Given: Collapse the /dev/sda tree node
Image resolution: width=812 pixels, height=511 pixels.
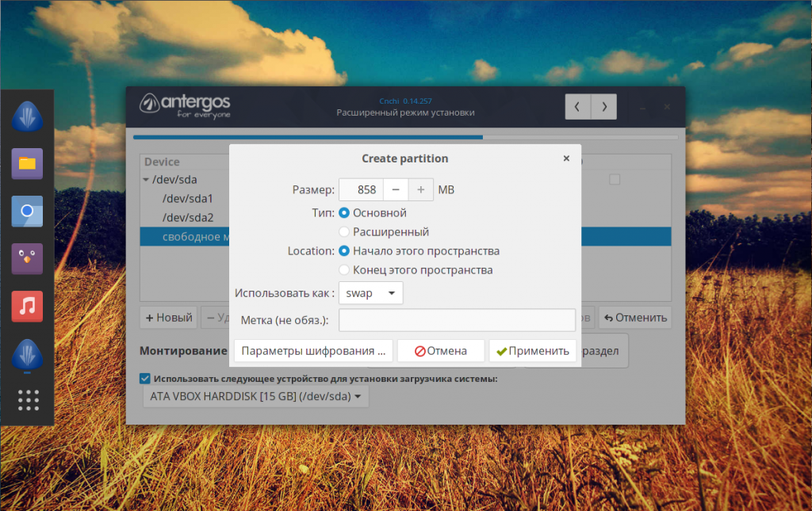Looking at the screenshot, I should click(x=146, y=180).
